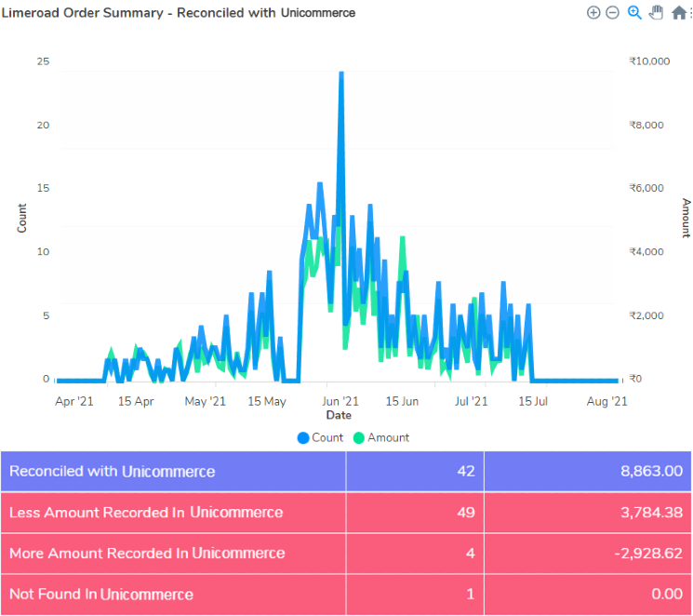Image resolution: width=693 pixels, height=616 pixels.
Task: Select the Reconciled with Unicommerce row
Action: point(346,472)
